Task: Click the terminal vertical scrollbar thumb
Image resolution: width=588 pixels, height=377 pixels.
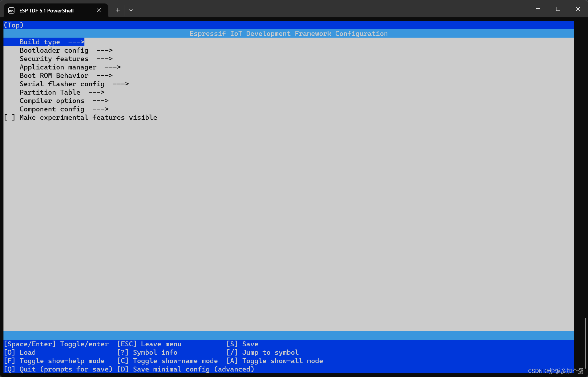Action: [585, 343]
